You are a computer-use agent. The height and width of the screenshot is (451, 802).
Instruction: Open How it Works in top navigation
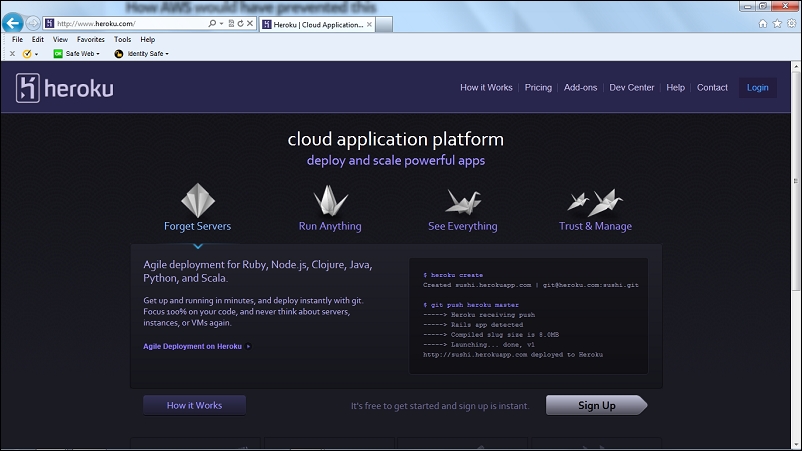486,87
